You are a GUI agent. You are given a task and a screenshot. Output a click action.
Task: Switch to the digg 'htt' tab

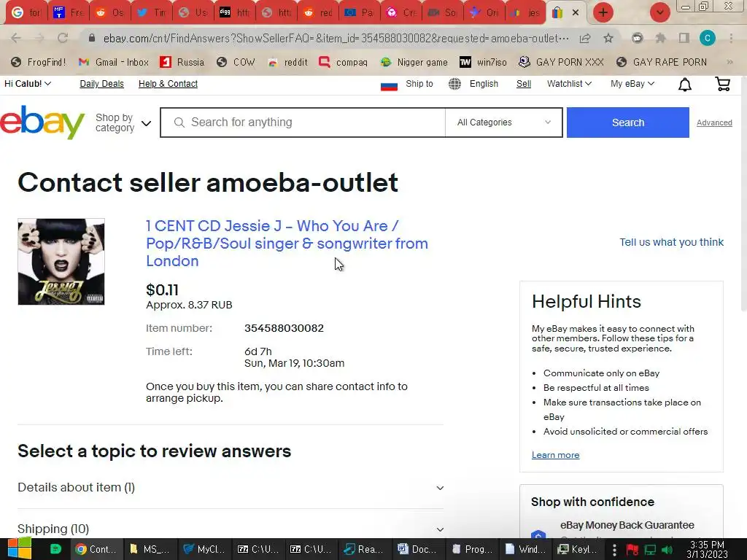[234, 12]
